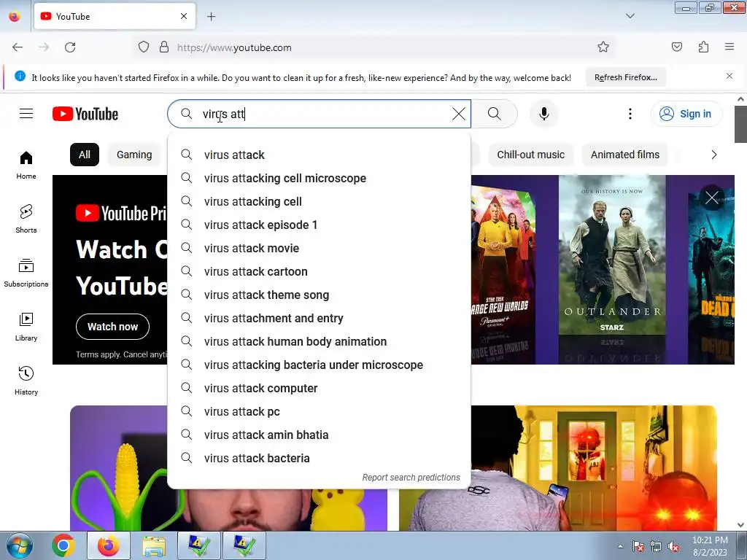Choose suggestion 'virus attack computer'
Viewport: 747px width, 560px height.
pyautogui.click(x=320, y=388)
